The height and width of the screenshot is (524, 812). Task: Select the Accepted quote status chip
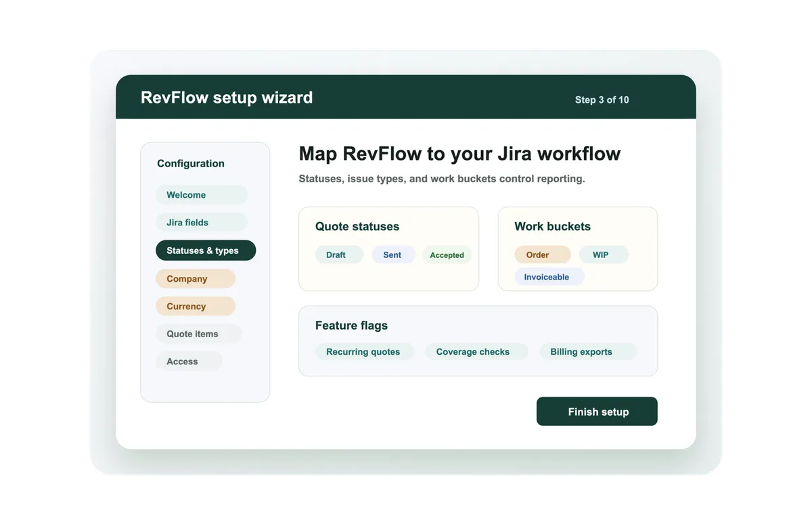click(447, 255)
